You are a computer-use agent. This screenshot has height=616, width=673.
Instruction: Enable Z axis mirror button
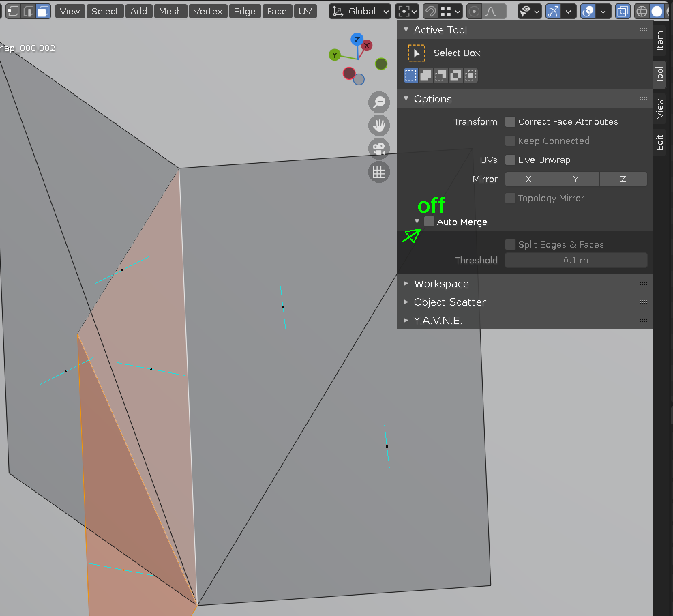pos(623,179)
